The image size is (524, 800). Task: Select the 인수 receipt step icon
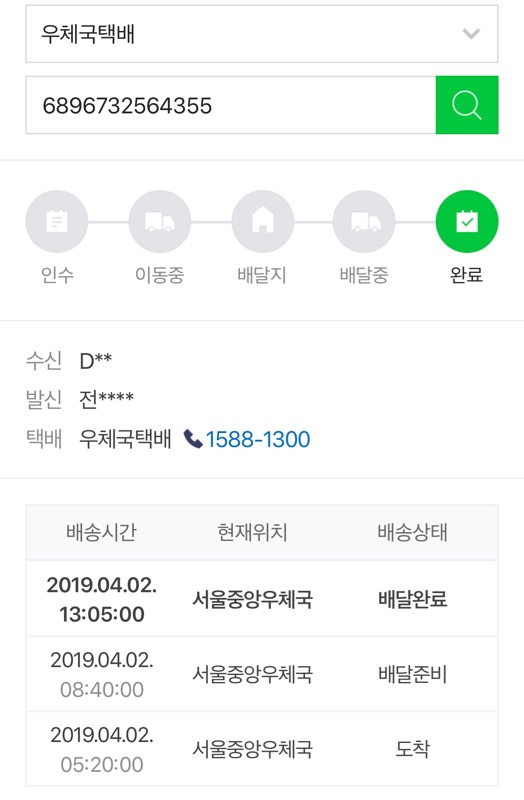coord(57,221)
